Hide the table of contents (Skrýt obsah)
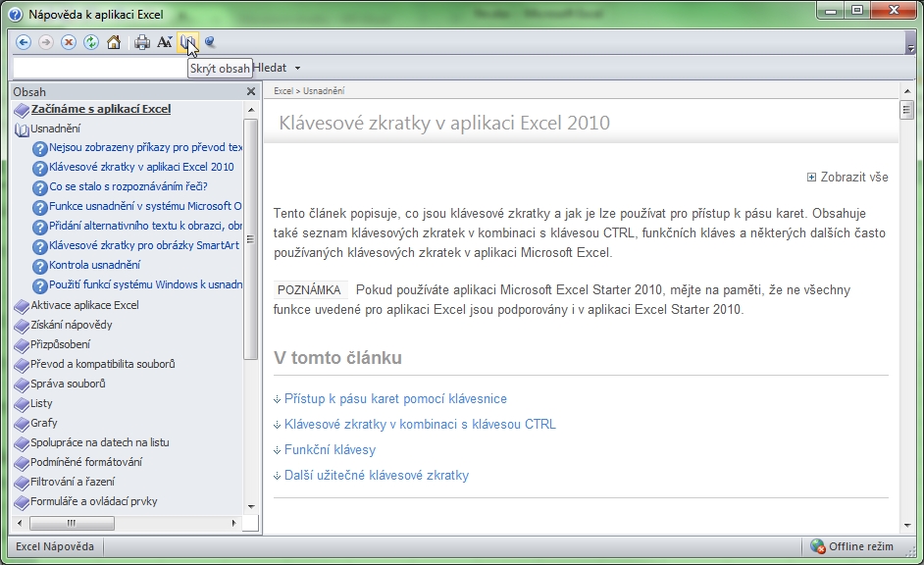924x565 pixels. pyautogui.click(x=187, y=42)
